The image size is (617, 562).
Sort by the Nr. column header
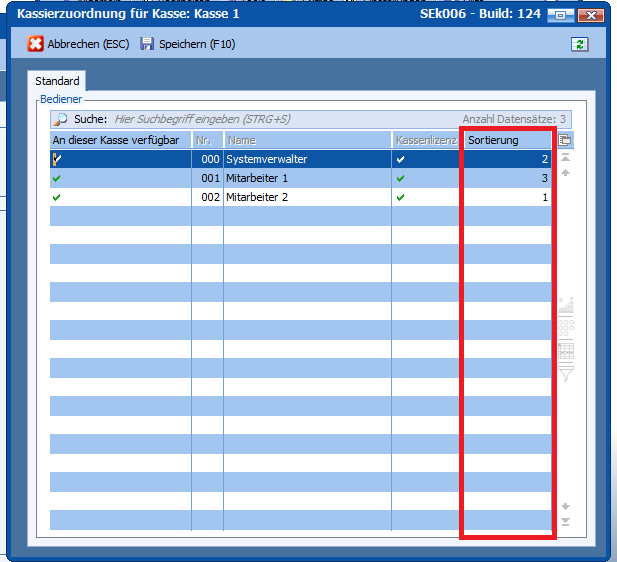[206, 141]
